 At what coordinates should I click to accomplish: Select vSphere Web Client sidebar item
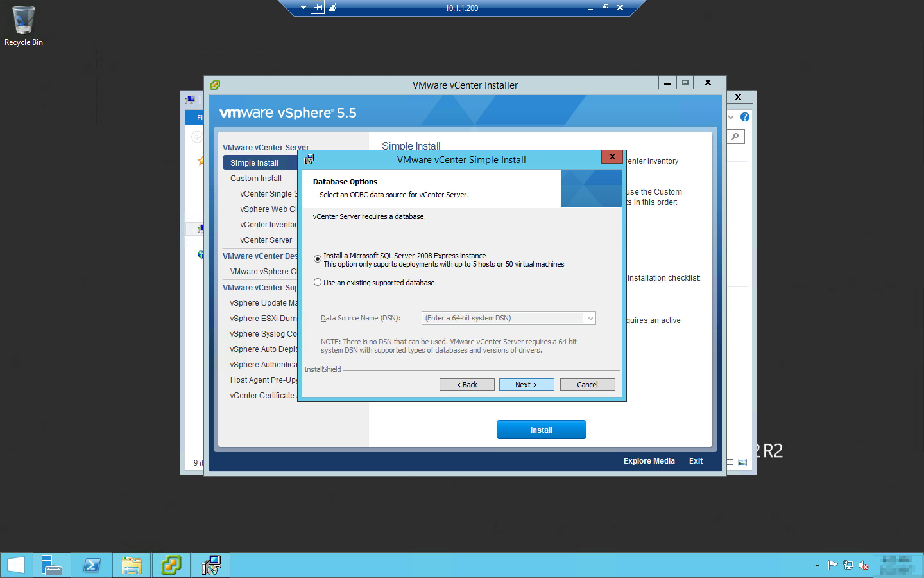coord(269,209)
